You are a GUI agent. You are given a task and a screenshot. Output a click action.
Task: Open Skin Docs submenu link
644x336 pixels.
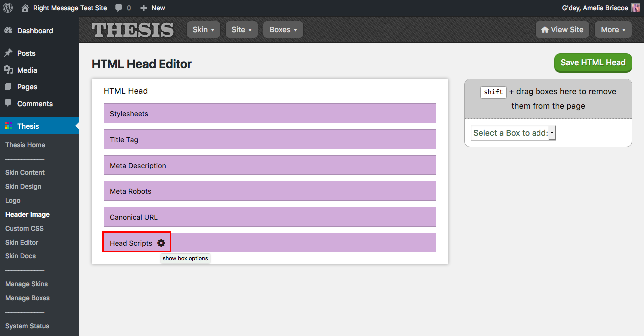coord(20,256)
